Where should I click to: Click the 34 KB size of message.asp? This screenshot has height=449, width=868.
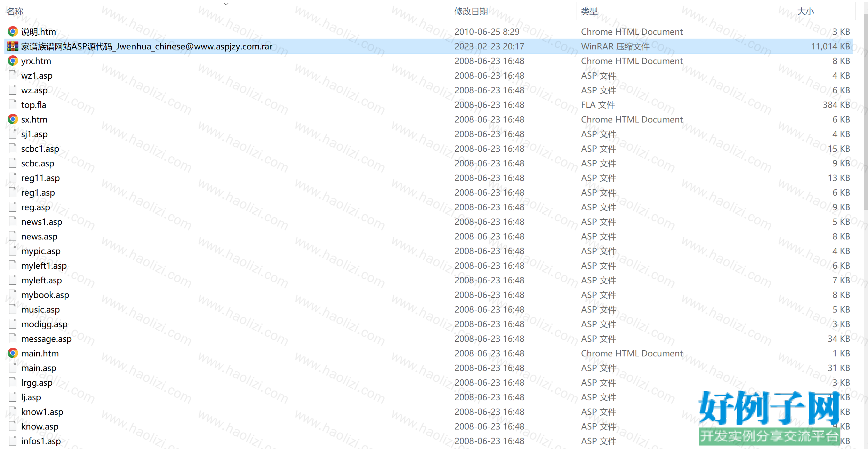(x=839, y=339)
